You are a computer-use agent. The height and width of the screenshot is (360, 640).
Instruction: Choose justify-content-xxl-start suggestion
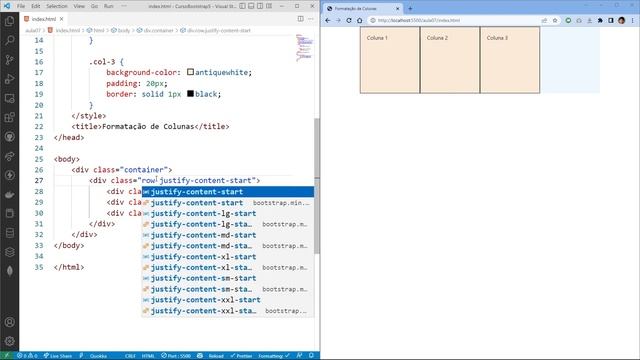coord(228,300)
